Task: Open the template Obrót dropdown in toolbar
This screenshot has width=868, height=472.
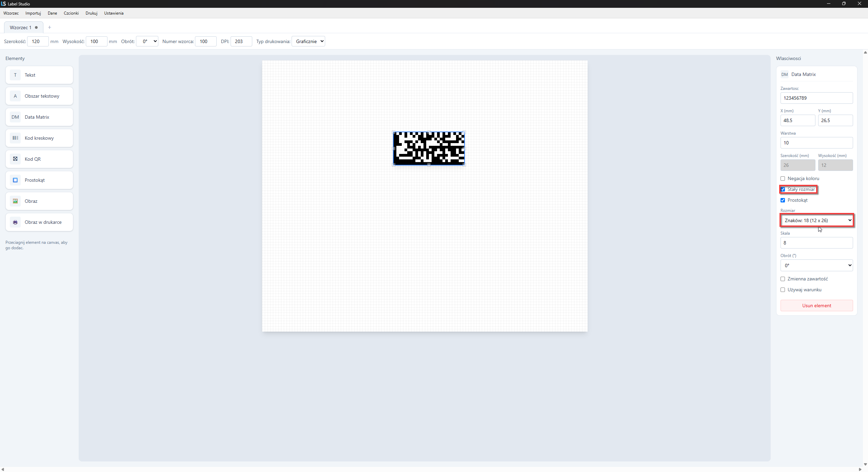Action: point(147,41)
